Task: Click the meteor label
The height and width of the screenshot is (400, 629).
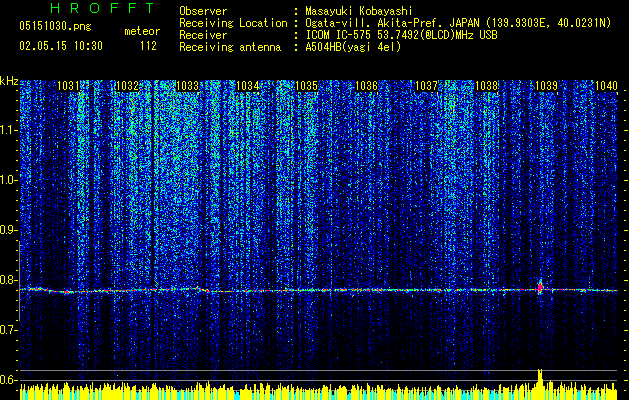Action: 142,31
